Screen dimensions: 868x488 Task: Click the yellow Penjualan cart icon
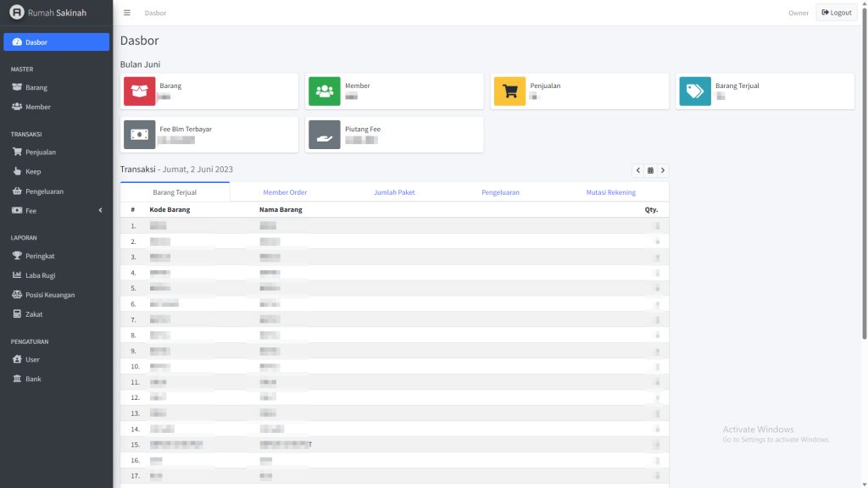509,91
